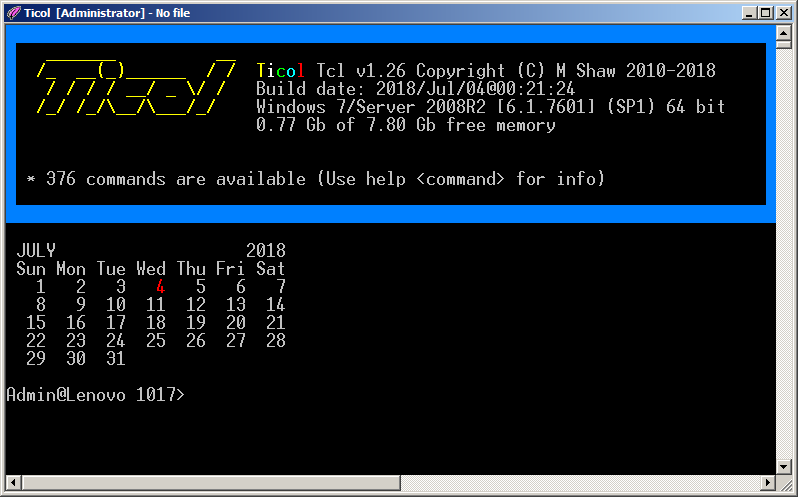The height and width of the screenshot is (497, 798).
Task: Click calendar day 15
Action: click(36, 323)
